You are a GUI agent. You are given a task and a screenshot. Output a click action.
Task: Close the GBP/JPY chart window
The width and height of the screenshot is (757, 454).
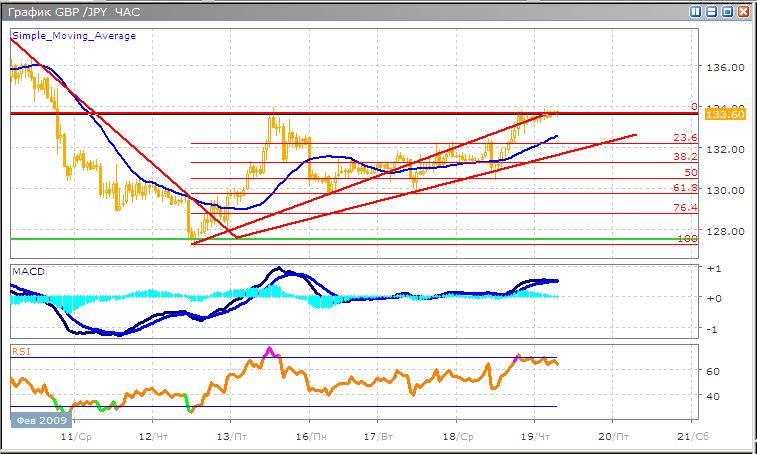click(741, 12)
